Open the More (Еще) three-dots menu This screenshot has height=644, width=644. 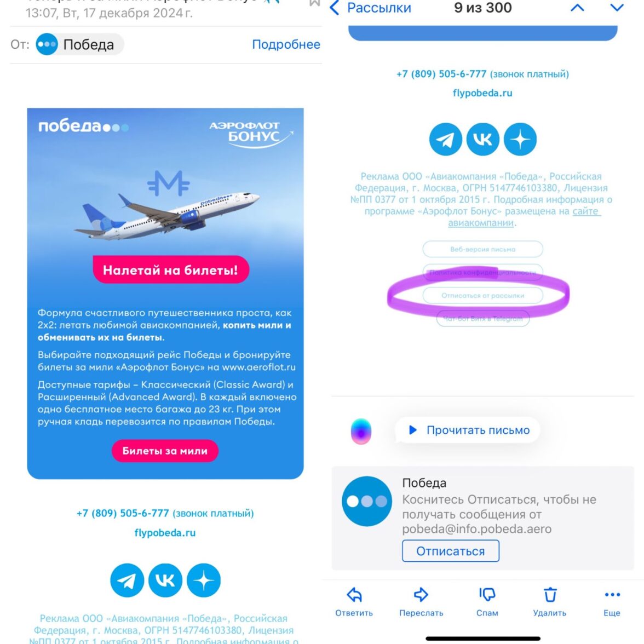(x=612, y=594)
